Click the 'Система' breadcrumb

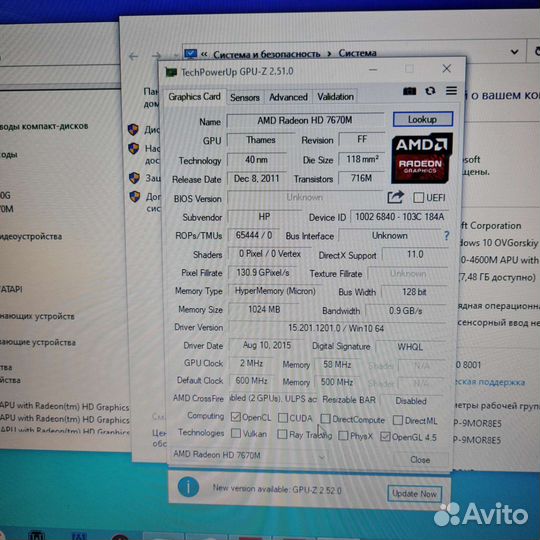pos(357,53)
